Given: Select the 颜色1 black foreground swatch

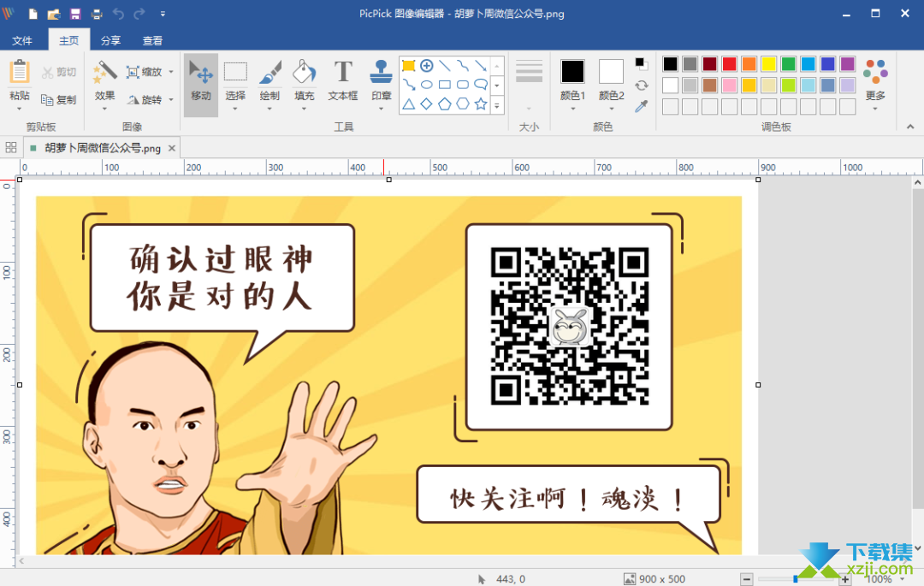Looking at the screenshot, I should pos(572,72).
